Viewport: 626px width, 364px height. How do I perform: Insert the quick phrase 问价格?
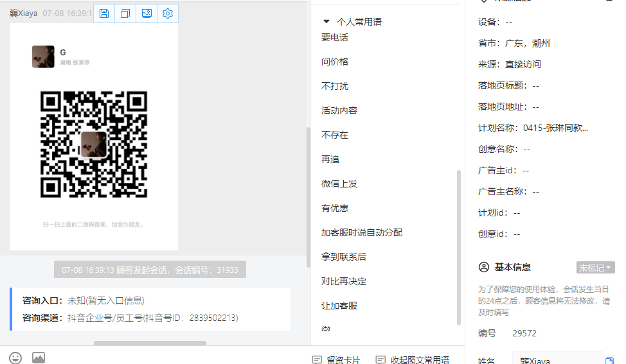[x=335, y=62]
